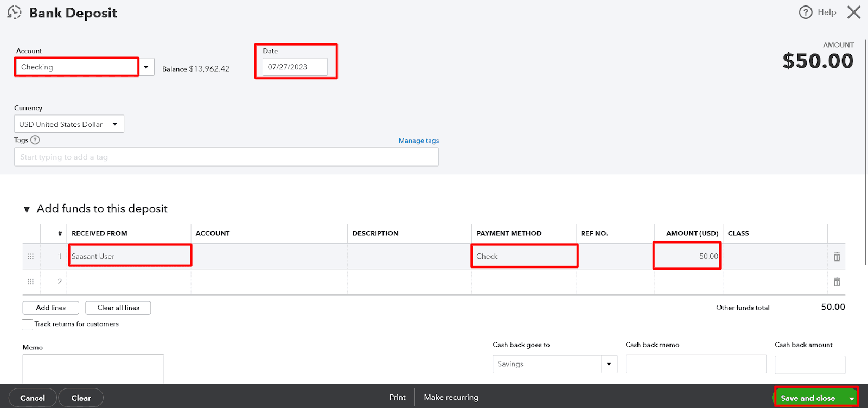Open the Account dropdown arrow
The image size is (868, 408).
146,67
